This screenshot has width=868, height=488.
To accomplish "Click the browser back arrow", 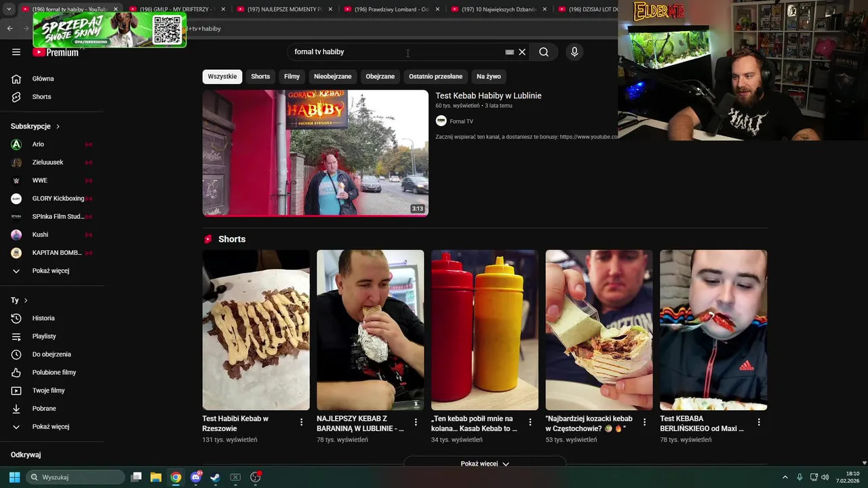I will pos(9,28).
